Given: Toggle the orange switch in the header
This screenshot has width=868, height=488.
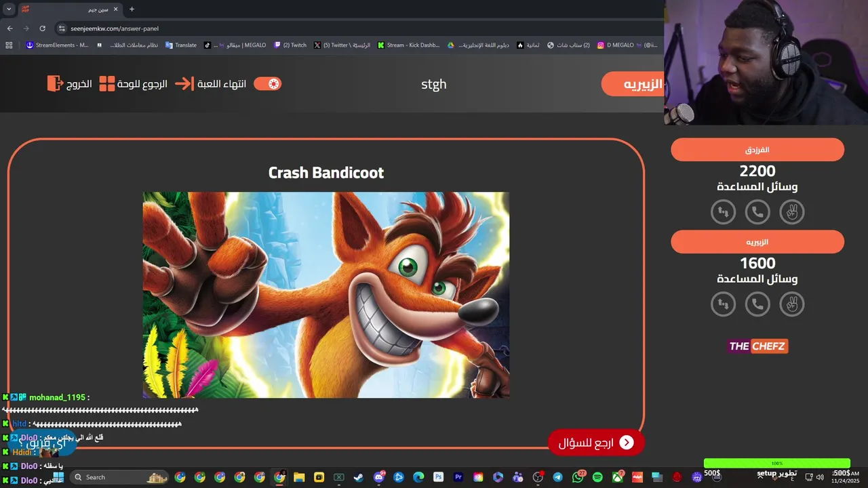Looking at the screenshot, I should point(267,84).
